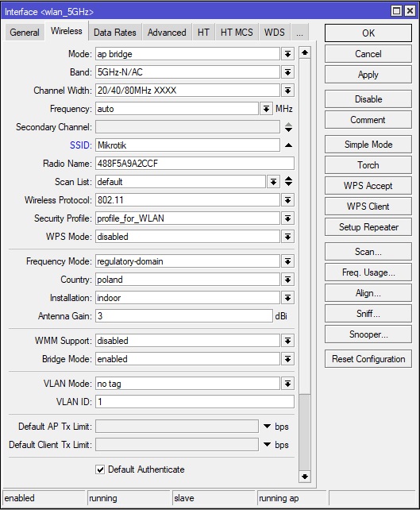This screenshot has height=510, width=420.
Task: Click the Scan List add-remove arrows
Action: (x=288, y=181)
